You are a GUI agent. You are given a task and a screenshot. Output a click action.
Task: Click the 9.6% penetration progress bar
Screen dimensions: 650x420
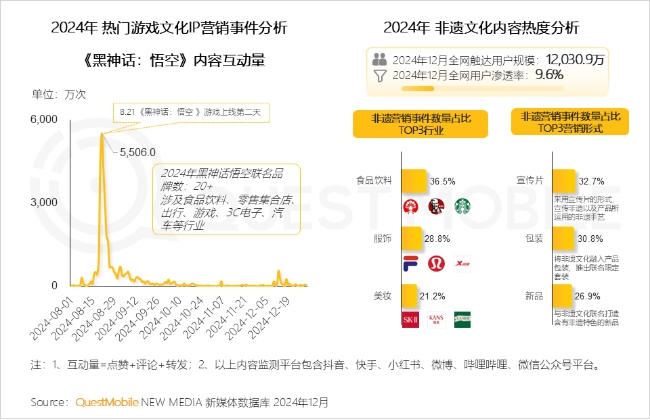(x=483, y=88)
